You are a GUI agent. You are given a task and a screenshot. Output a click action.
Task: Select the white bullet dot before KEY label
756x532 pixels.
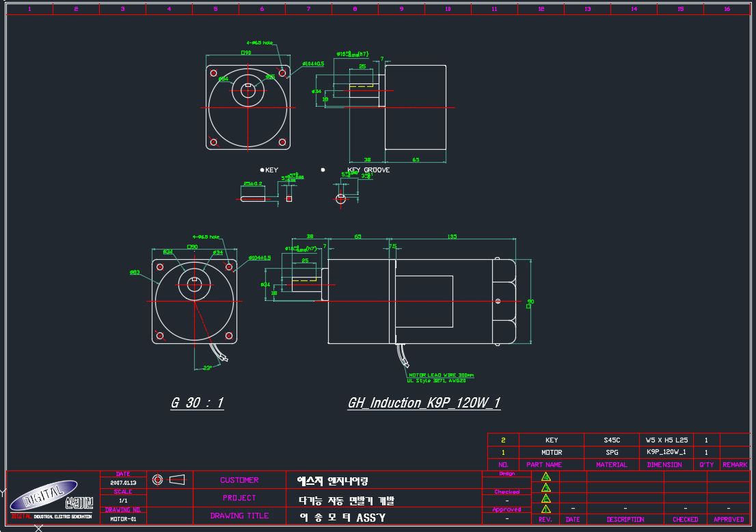pyautogui.click(x=262, y=170)
